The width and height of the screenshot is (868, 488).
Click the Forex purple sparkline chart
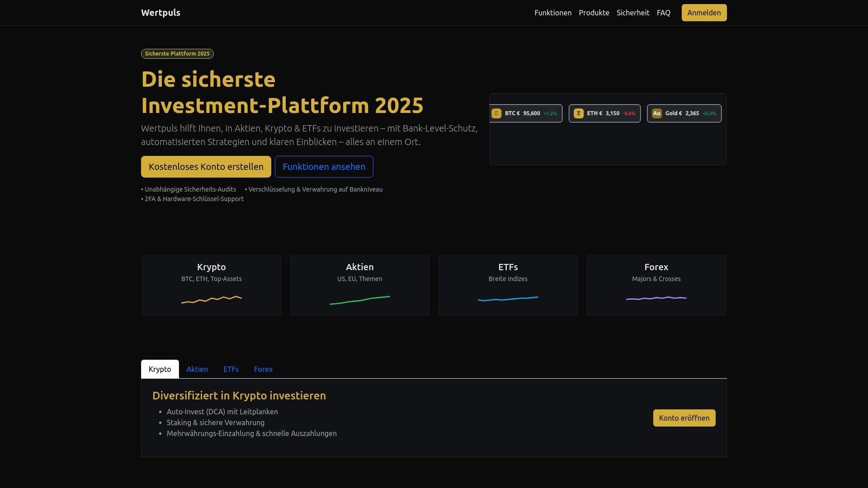point(656,298)
